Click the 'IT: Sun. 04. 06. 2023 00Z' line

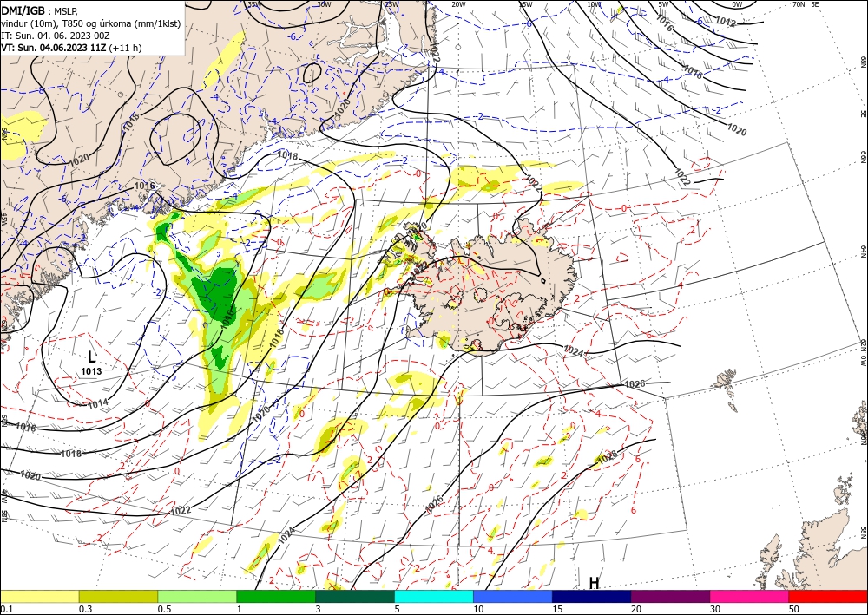tap(54, 36)
